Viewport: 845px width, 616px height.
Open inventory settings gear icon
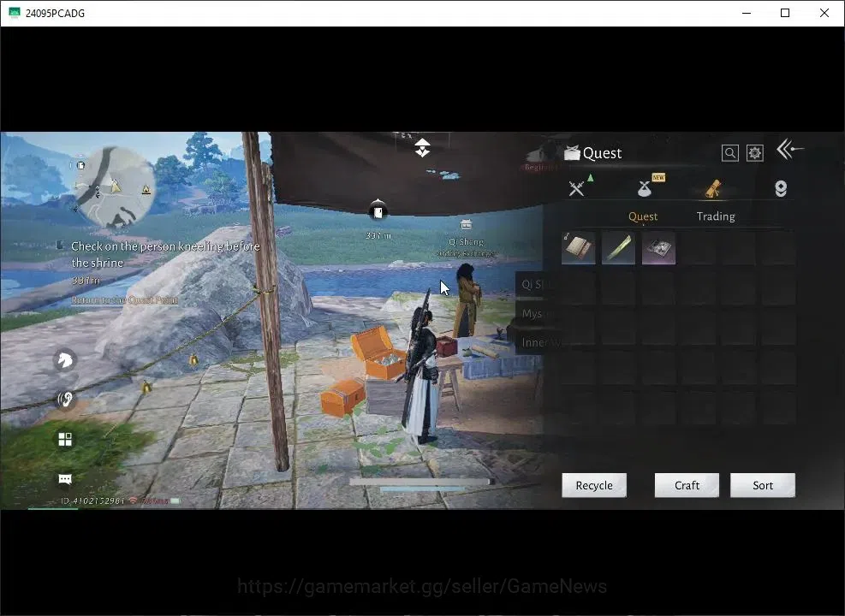coord(754,153)
